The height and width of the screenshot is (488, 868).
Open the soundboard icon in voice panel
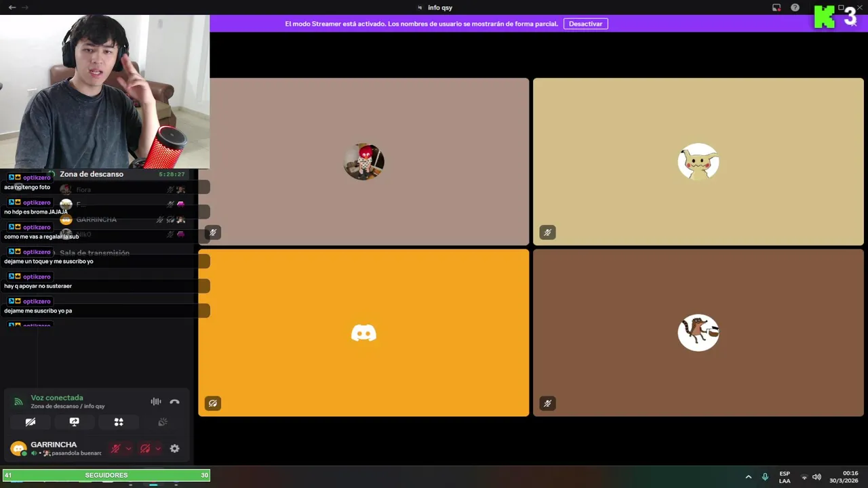[x=163, y=422]
